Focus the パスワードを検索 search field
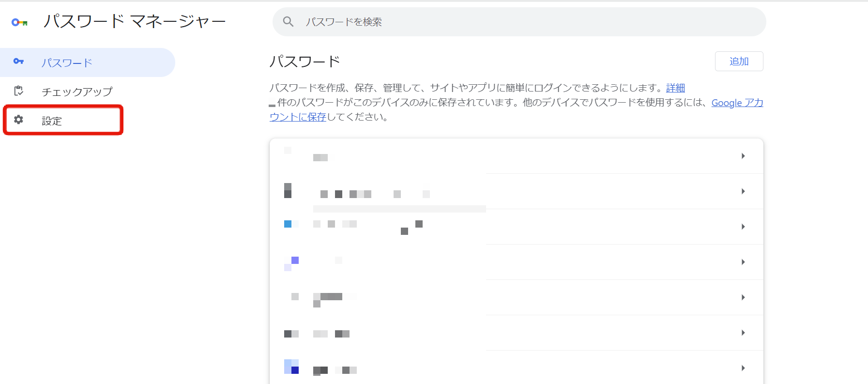868x384 pixels. click(x=519, y=22)
